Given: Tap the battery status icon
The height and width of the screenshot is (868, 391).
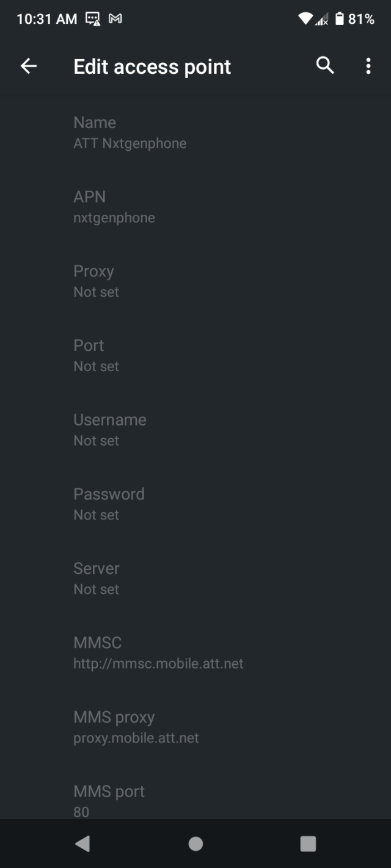Looking at the screenshot, I should pos(340,19).
